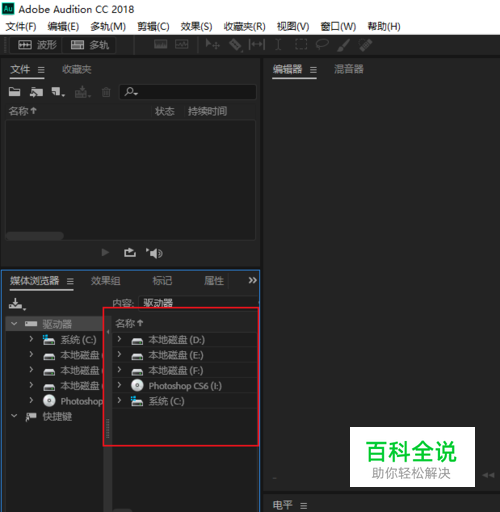Toggle auto-play speaker button in Files panel
This screenshot has width=500, height=512.
[154, 253]
